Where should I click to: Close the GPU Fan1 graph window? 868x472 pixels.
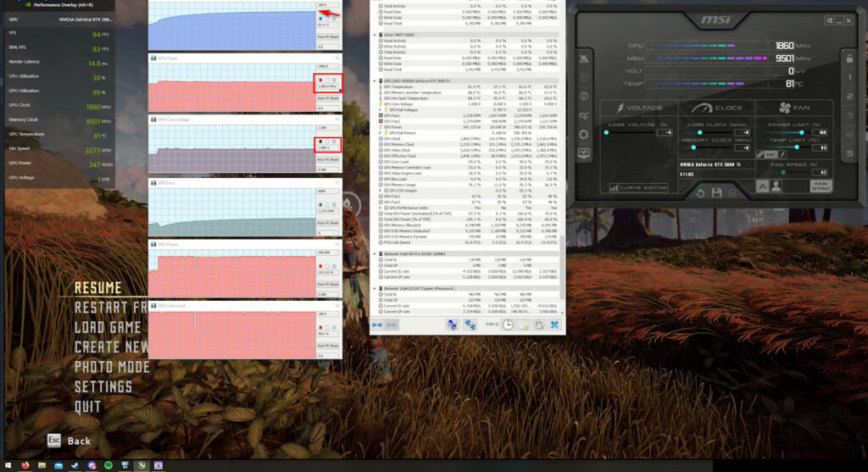[x=337, y=182]
